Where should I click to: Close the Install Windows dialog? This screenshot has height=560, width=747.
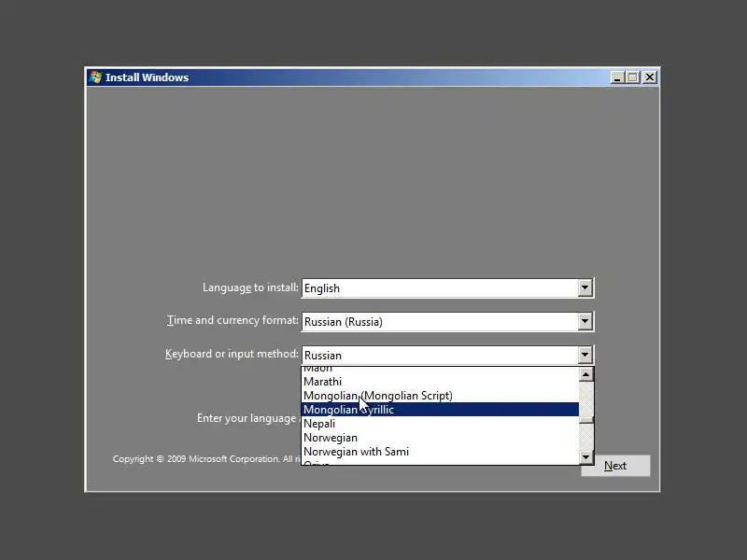(x=650, y=77)
